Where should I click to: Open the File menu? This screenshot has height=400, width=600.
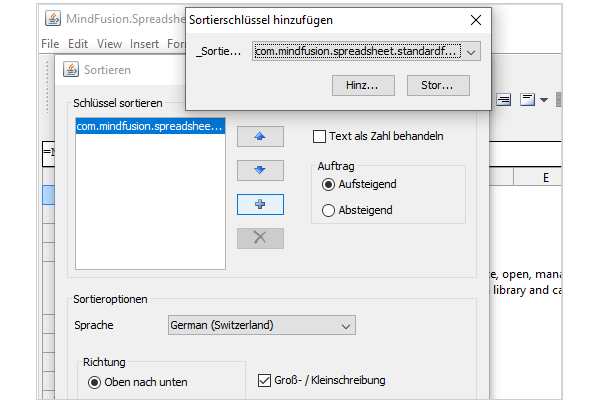pyautogui.click(x=50, y=44)
